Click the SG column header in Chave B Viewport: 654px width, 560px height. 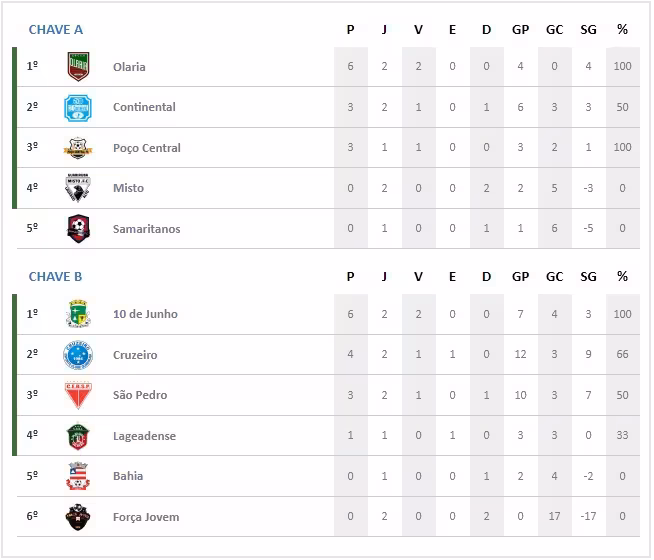(x=588, y=276)
